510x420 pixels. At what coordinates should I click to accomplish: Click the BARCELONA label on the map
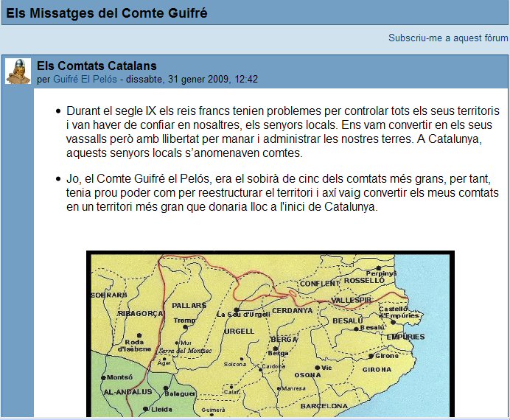tap(324, 406)
